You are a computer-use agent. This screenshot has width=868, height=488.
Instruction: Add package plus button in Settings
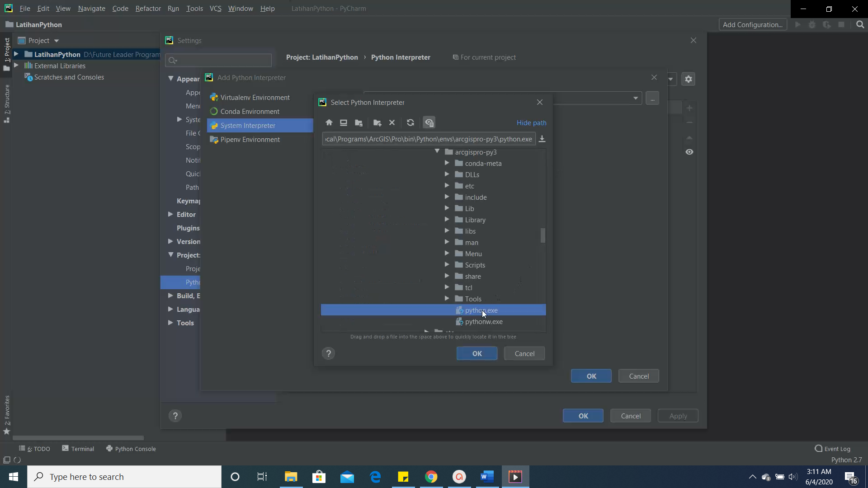tap(689, 108)
